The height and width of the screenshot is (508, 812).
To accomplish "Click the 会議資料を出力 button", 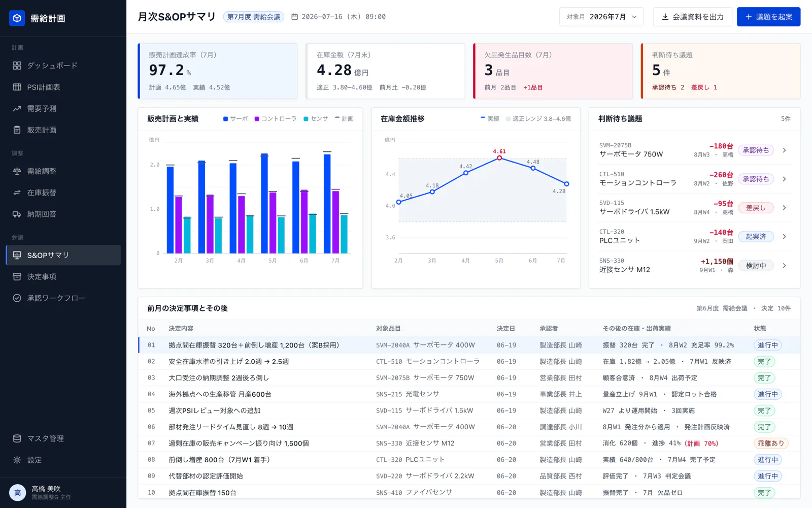I will (692, 17).
